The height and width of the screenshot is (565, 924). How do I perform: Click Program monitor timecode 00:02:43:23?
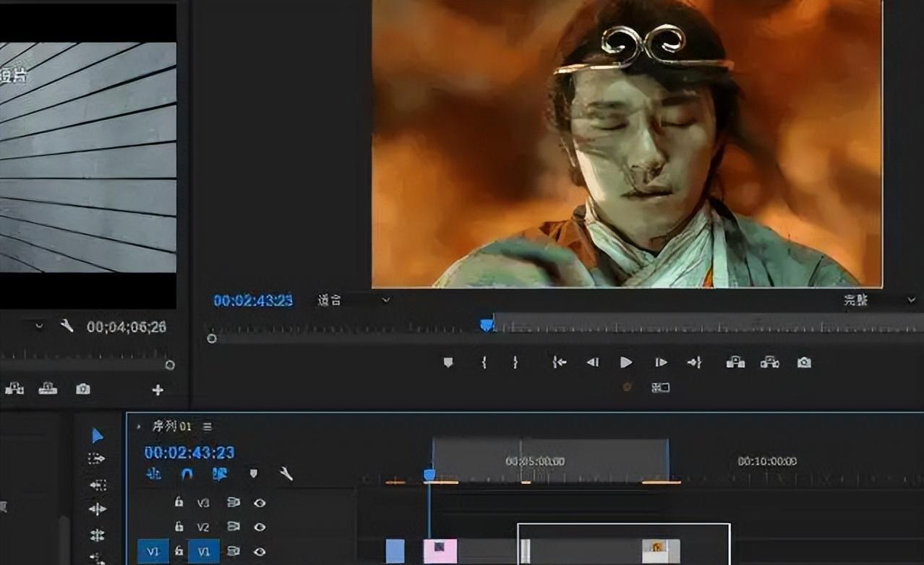253,300
